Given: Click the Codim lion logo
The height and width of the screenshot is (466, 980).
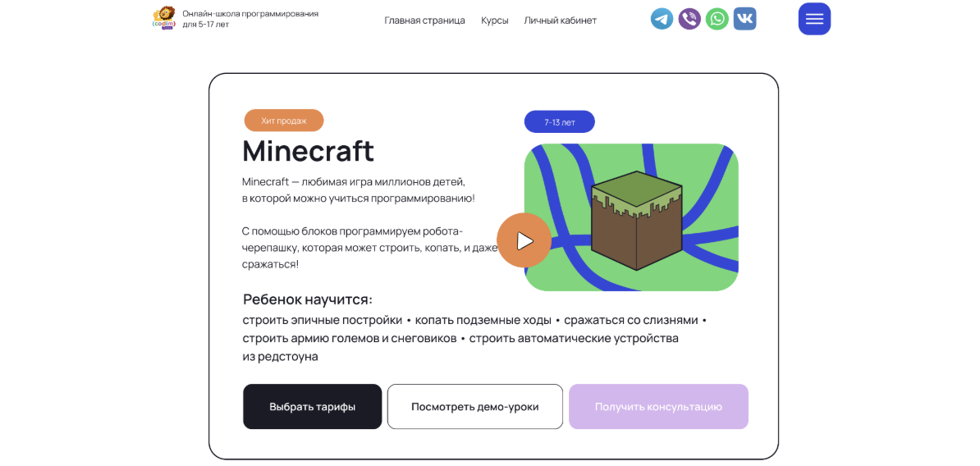Looking at the screenshot, I should pos(164,18).
